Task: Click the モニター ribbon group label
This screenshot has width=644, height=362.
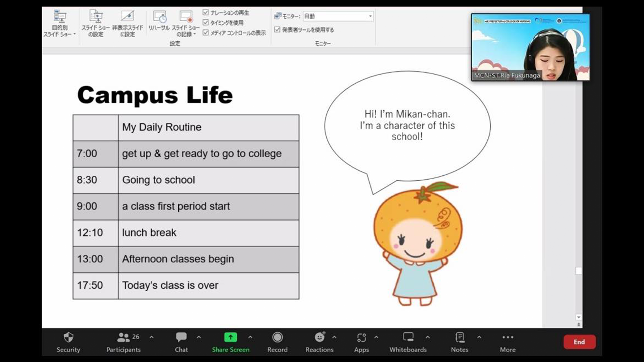Action: pyautogui.click(x=323, y=44)
